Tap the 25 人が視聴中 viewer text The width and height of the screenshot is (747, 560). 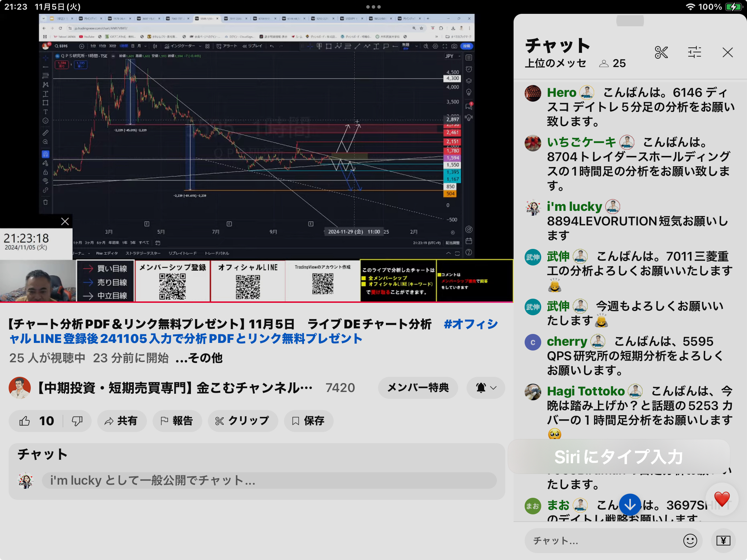point(47,358)
